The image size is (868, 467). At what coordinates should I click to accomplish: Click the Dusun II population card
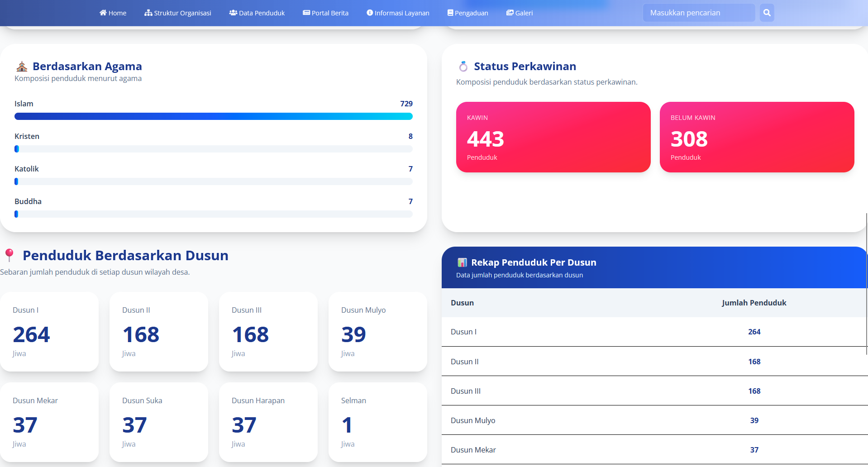coord(159,332)
